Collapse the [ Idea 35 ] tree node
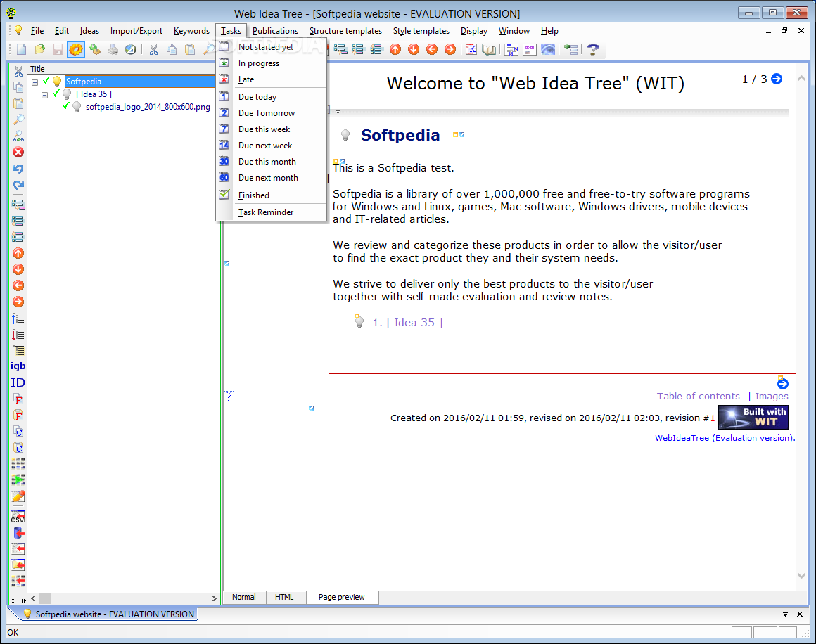 tap(45, 95)
